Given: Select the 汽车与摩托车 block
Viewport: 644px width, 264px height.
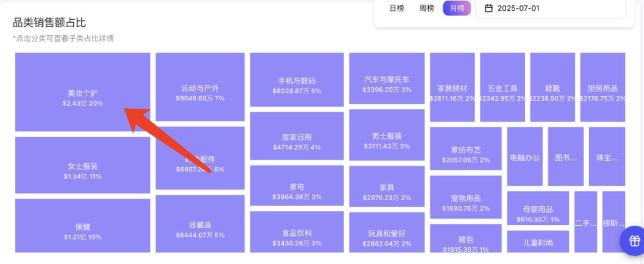Looking at the screenshot, I should tap(387, 78).
